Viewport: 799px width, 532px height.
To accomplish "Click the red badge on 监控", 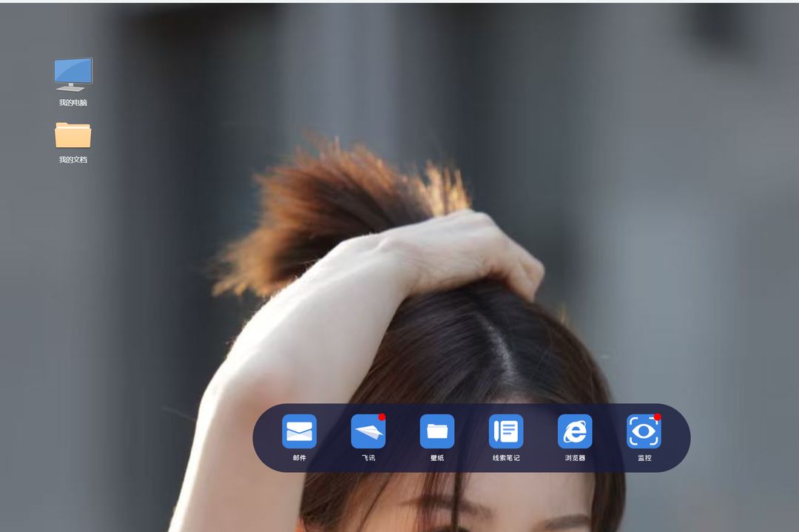I will click(x=658, y=417).
